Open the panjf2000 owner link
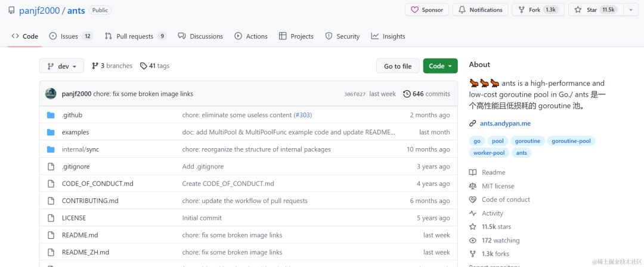The image size is (644, 267). pos(39,10)
